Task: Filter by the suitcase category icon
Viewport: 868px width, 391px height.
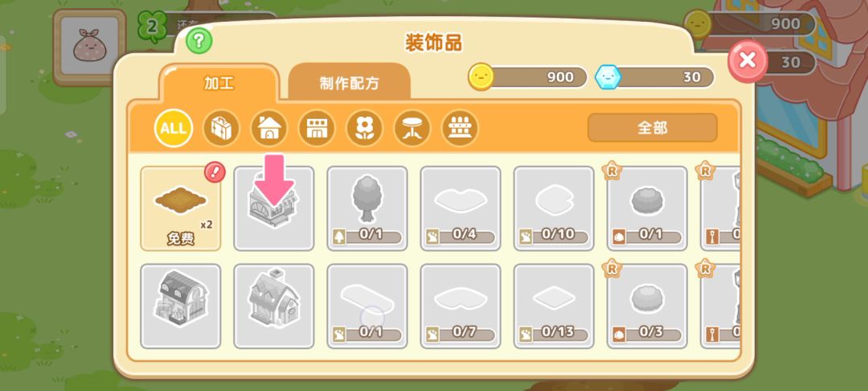Action: (222, 128)
